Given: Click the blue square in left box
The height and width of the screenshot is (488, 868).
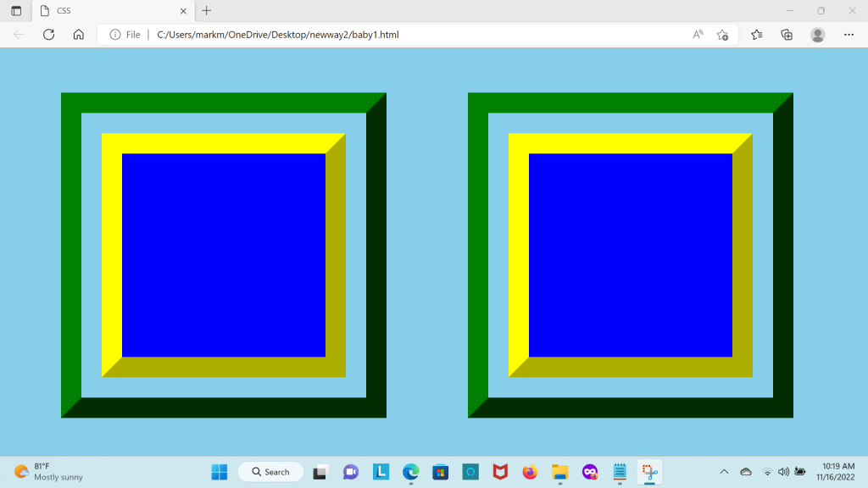Looking at the screenshot, I should (224, 255).
